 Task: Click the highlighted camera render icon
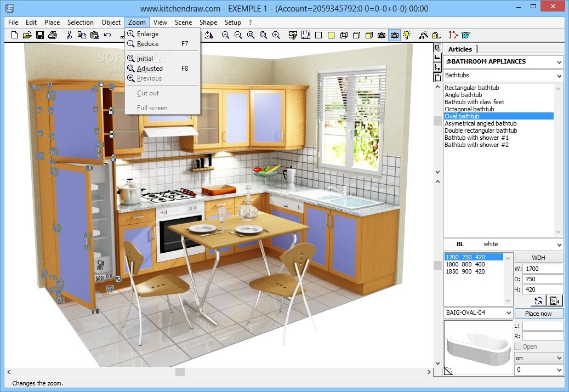pos(394,35)
